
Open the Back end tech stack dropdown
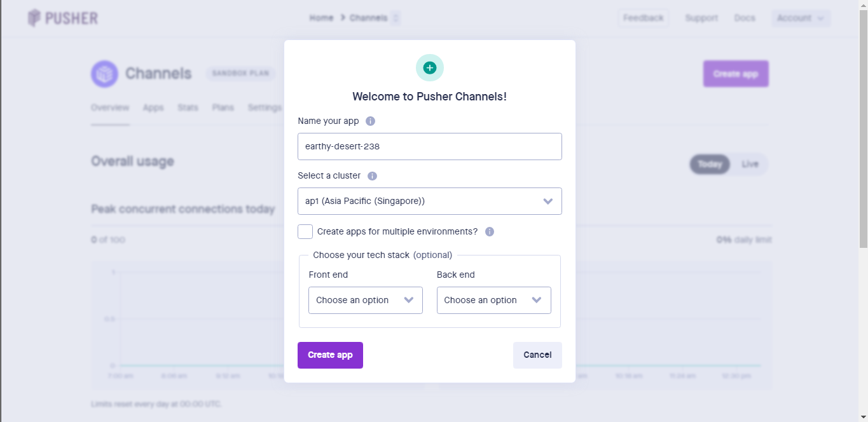(493, 300)
